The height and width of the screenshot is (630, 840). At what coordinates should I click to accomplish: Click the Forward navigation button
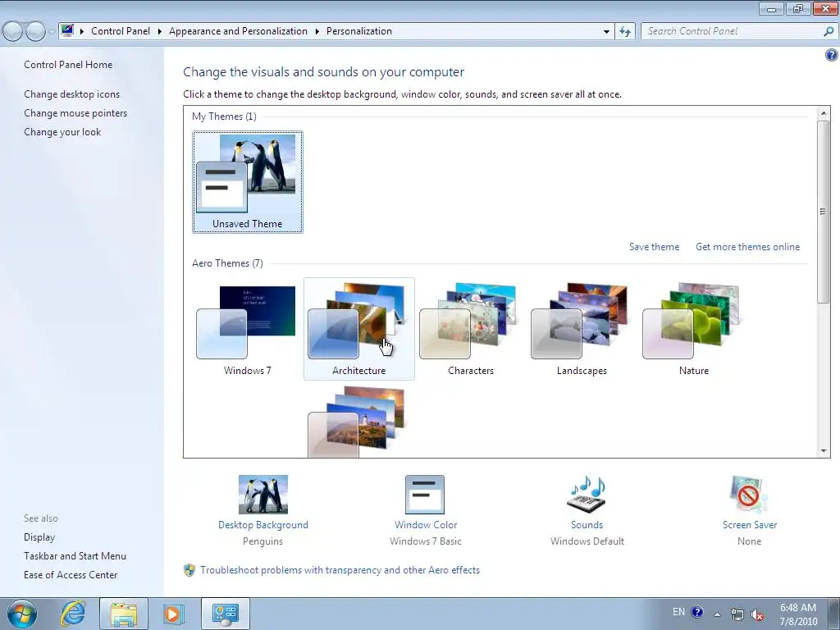point(35,32)
